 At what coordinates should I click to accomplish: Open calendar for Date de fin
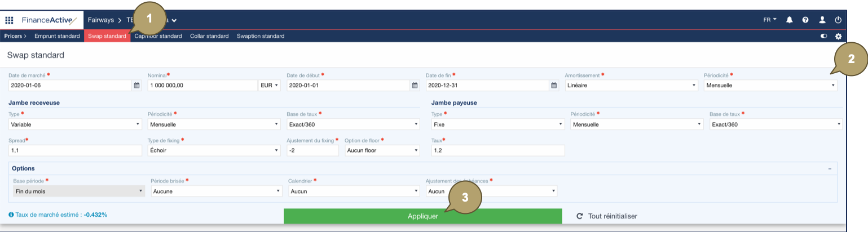[x=554, y=86]
